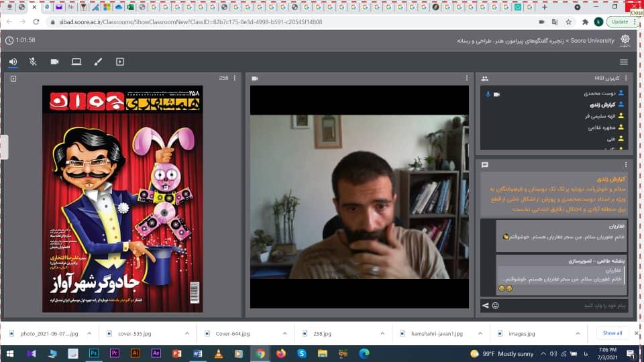Click the microphone status icon in users list

[x=488, y=95]
